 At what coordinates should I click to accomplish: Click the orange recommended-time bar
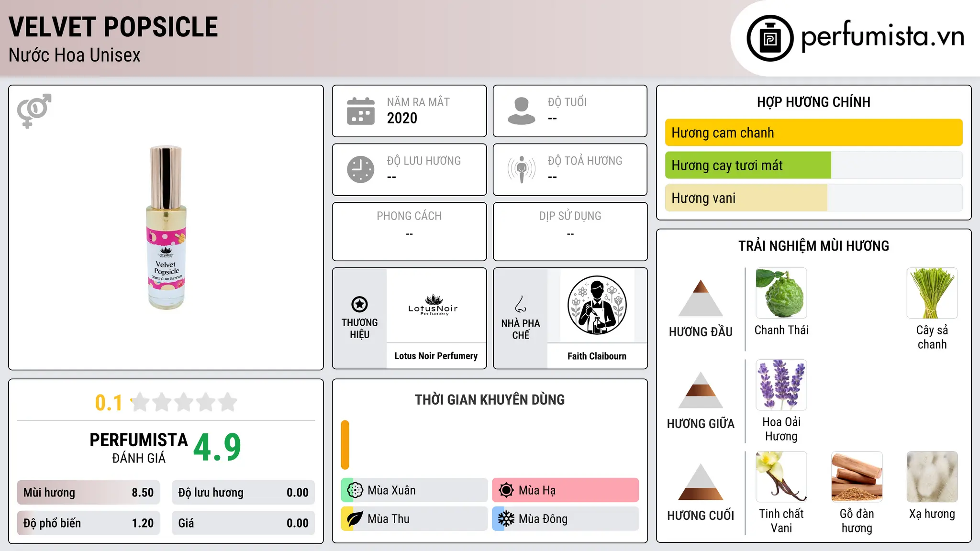[x=345, y=445]
